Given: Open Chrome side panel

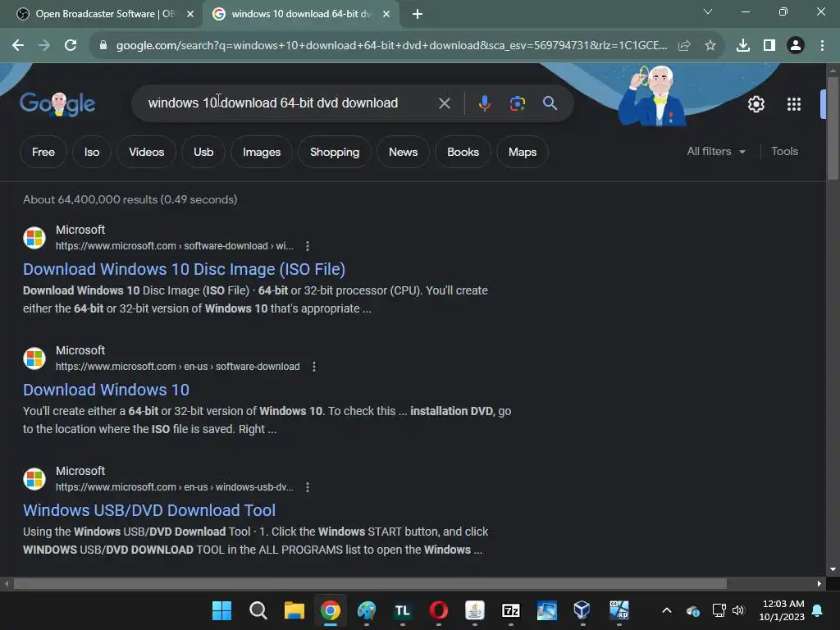Looking at the screenshot, I should pyautogui.click(x=769, y=46).
